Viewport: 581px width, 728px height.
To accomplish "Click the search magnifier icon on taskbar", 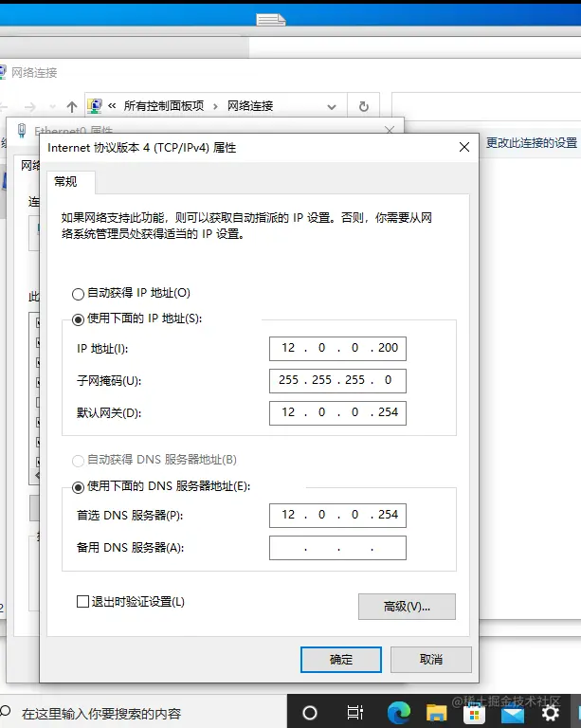I will (x=6, y=710).
